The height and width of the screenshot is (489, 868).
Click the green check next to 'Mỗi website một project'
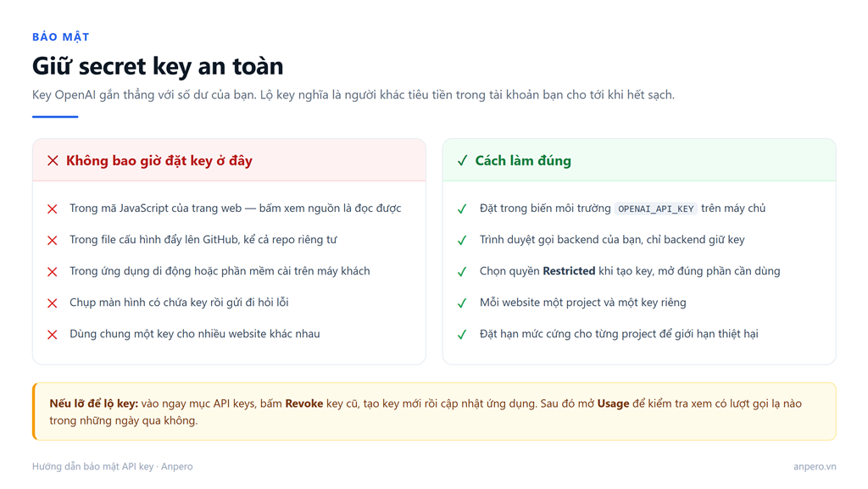pos(462,303)
